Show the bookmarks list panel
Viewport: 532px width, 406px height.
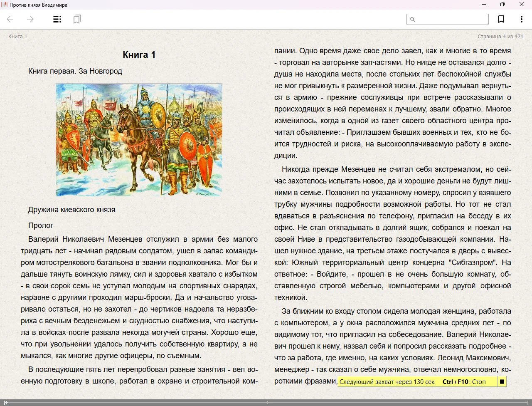77,19
